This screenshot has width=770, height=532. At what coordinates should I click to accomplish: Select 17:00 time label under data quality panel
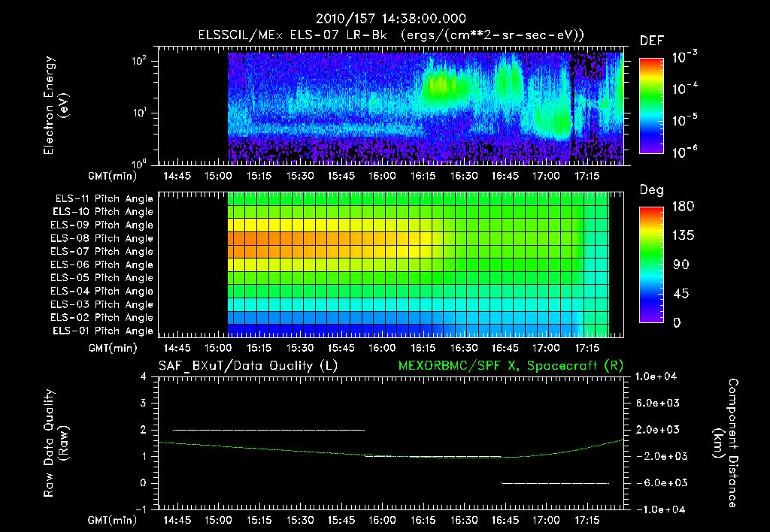click(546, 520)
